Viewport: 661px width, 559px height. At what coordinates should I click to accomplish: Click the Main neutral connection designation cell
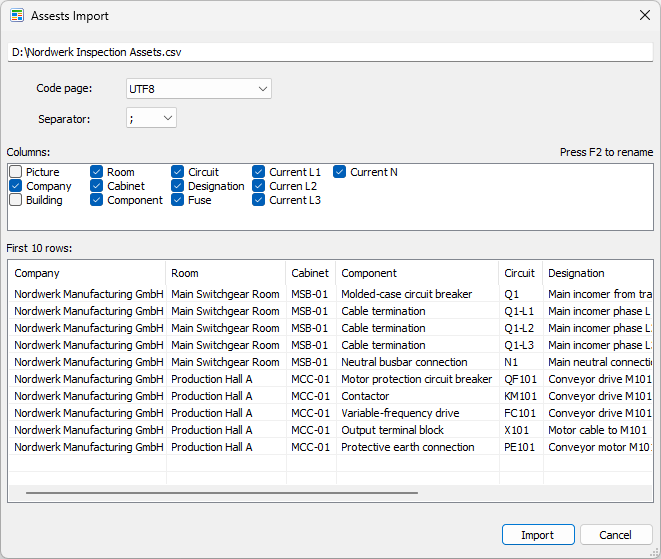click(598, 362)
